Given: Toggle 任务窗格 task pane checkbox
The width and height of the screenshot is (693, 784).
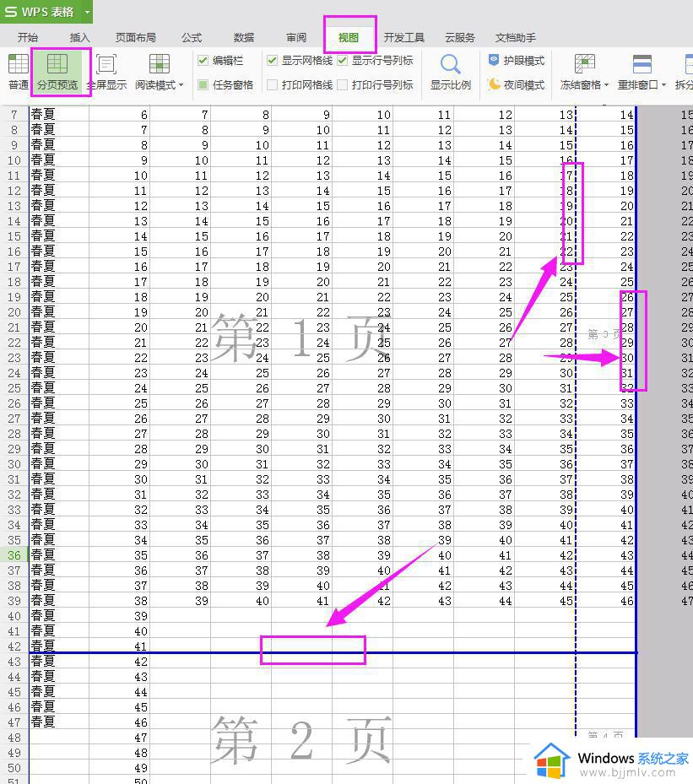Looking at the screenshot, I should (x=203, y=84).
